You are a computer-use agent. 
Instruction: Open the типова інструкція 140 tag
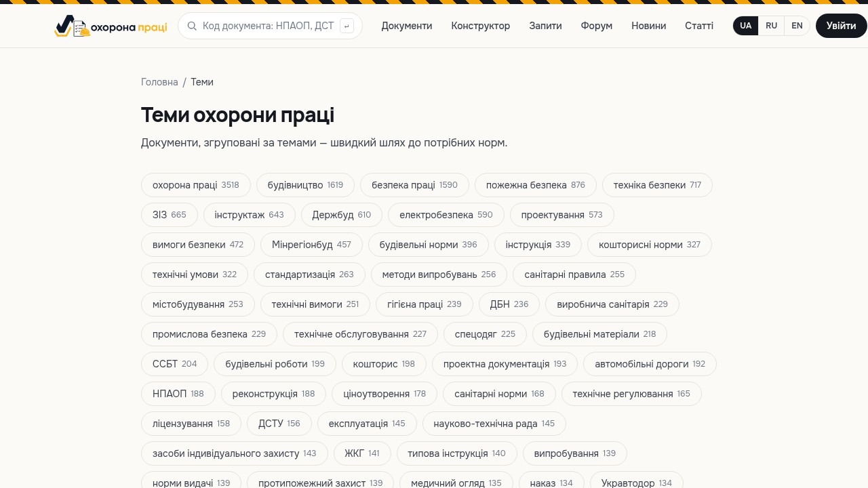[x=457, y=453]
